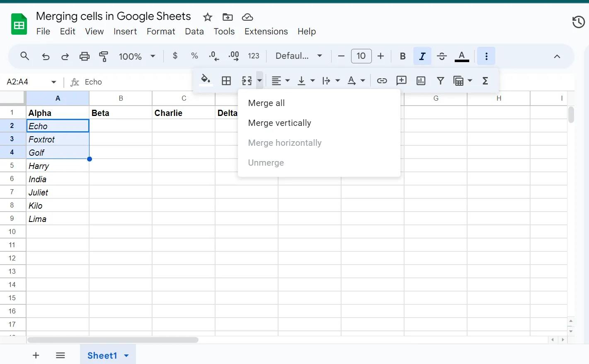Open the Format menu
589x364 pixels.
(161, 31)
